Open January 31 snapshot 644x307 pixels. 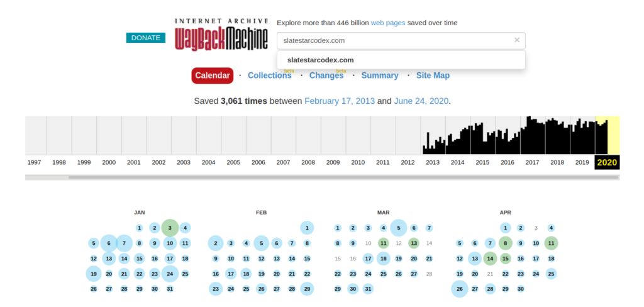[170, 289]
